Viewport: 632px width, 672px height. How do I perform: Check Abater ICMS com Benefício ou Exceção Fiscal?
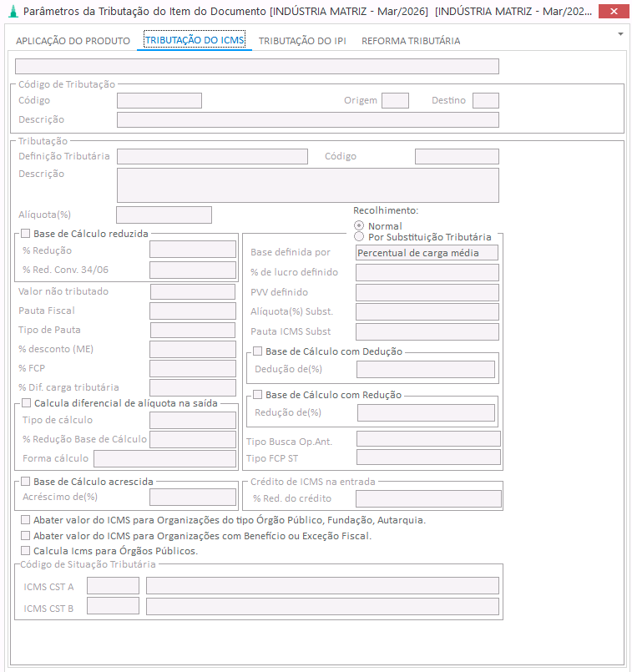(x=26, y=536)
